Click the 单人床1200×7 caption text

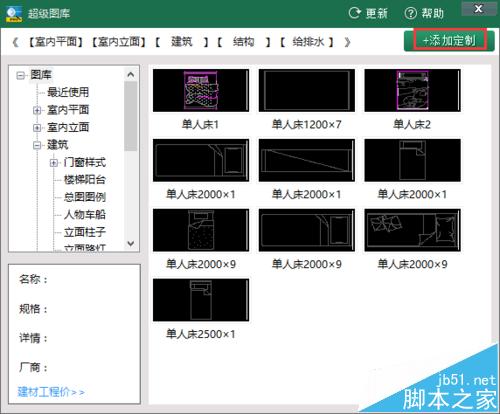307,125
